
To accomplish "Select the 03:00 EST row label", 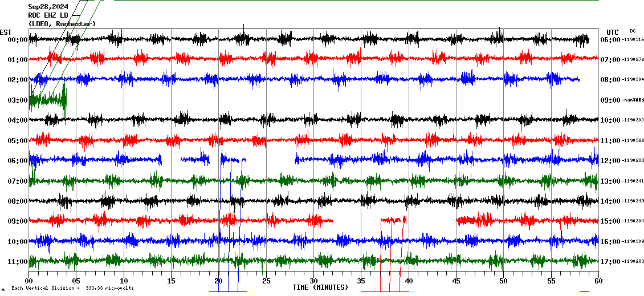I will point(18,100).
